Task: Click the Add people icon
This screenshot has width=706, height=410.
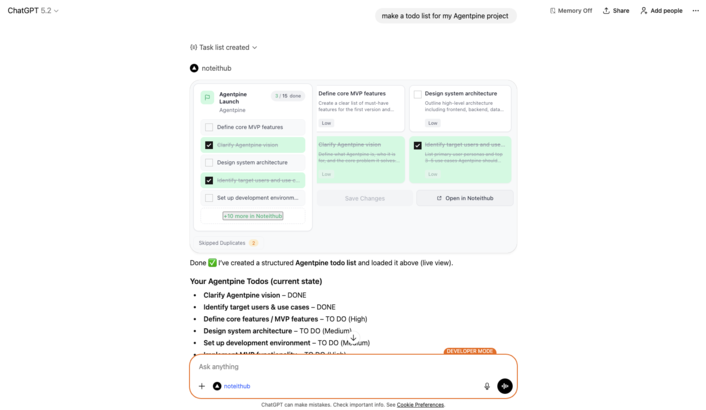Action: coord(643,11)
